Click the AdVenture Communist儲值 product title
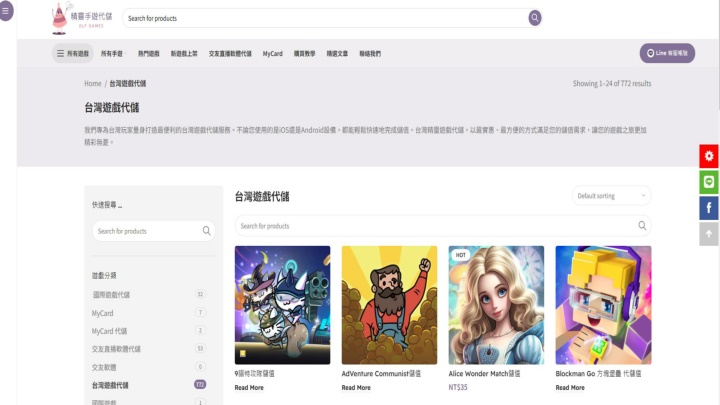The height and width of the screenshot is (405, 720). [381, 374]
